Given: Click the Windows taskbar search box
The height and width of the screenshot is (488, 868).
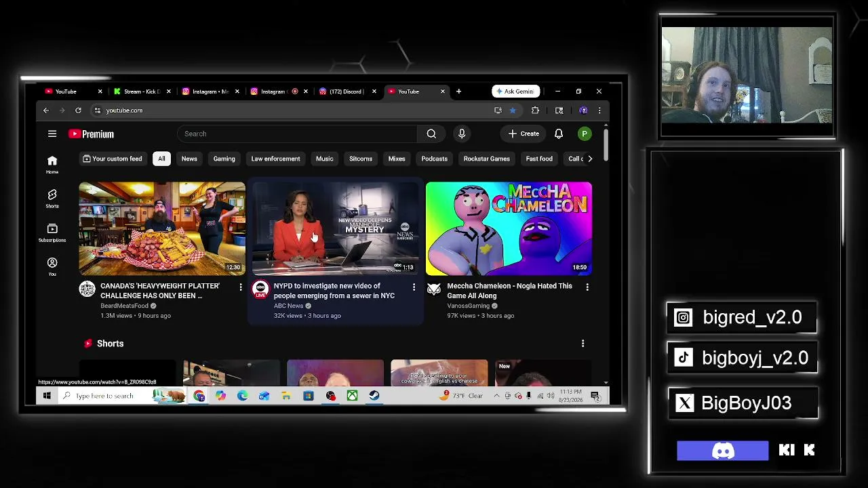Looking at the screenshot, I should coord(123,396).
